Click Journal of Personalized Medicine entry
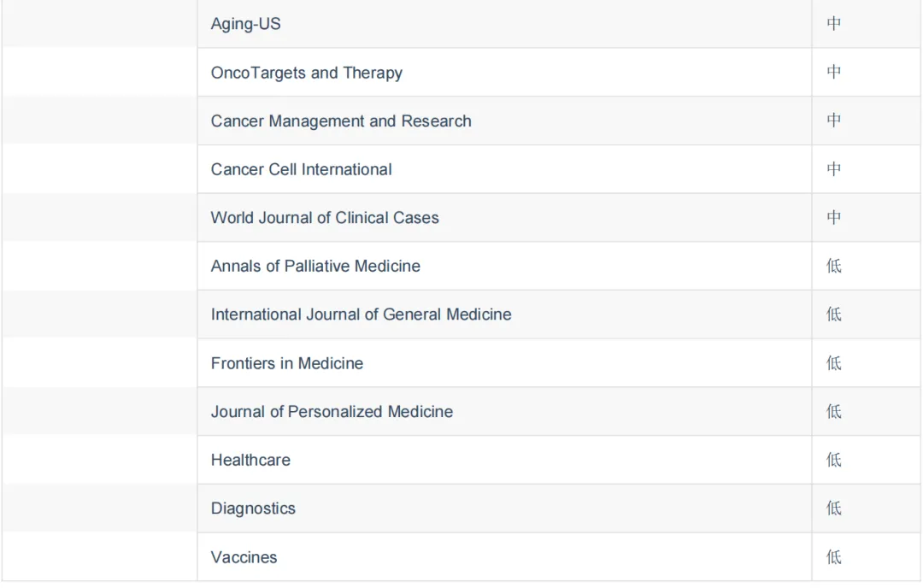 (x=332, y=411)
